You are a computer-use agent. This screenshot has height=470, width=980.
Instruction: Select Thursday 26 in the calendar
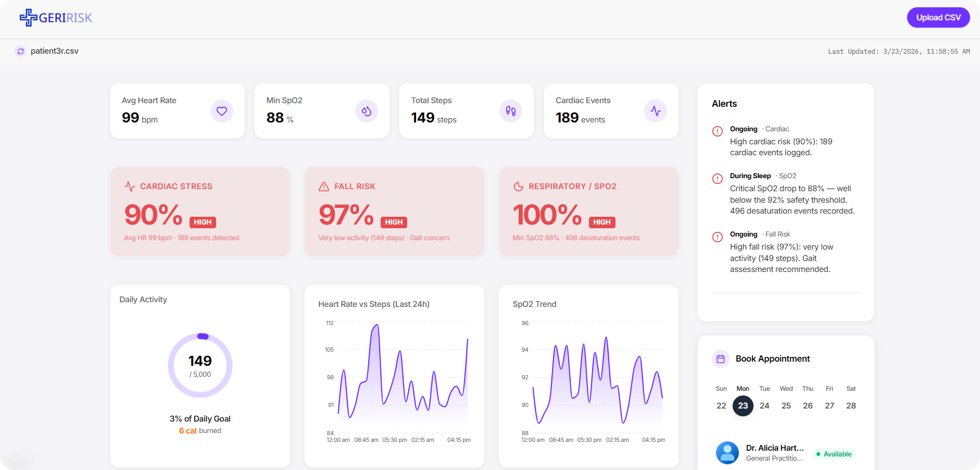(x=808, y=405)
